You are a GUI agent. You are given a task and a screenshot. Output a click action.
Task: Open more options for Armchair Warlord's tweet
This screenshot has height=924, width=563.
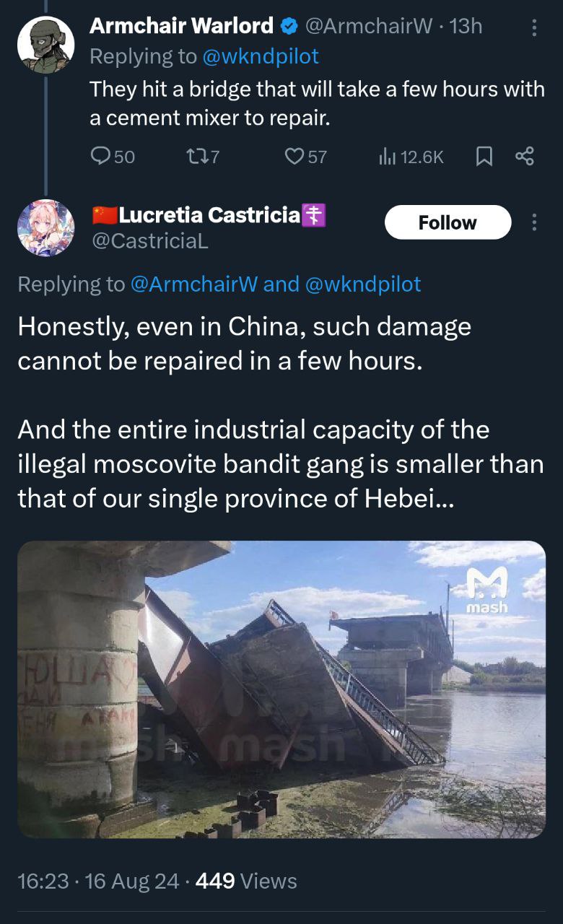click(x=534, y=27)
